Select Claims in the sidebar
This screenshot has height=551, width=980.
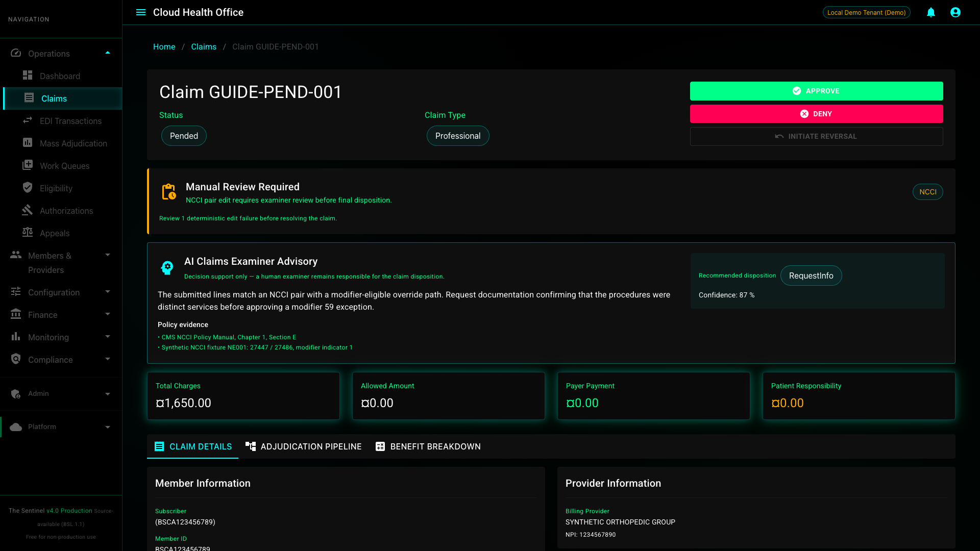[x=62, y=98]
